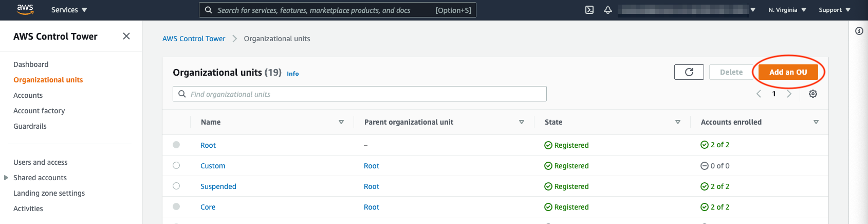The image size is (868, 224).
Task: Open table preferences gear icon
Action: pos(813,94)
